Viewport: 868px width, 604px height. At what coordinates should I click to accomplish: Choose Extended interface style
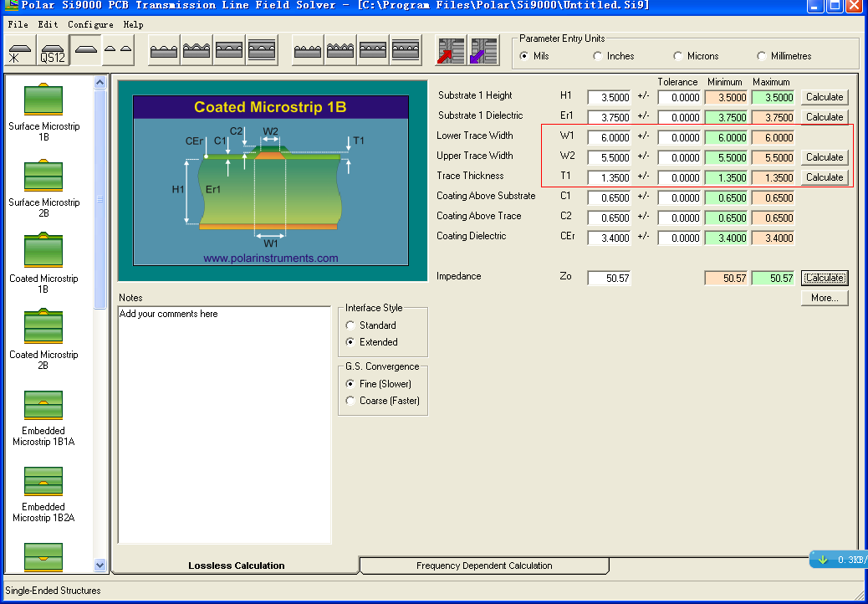point(371,342)
